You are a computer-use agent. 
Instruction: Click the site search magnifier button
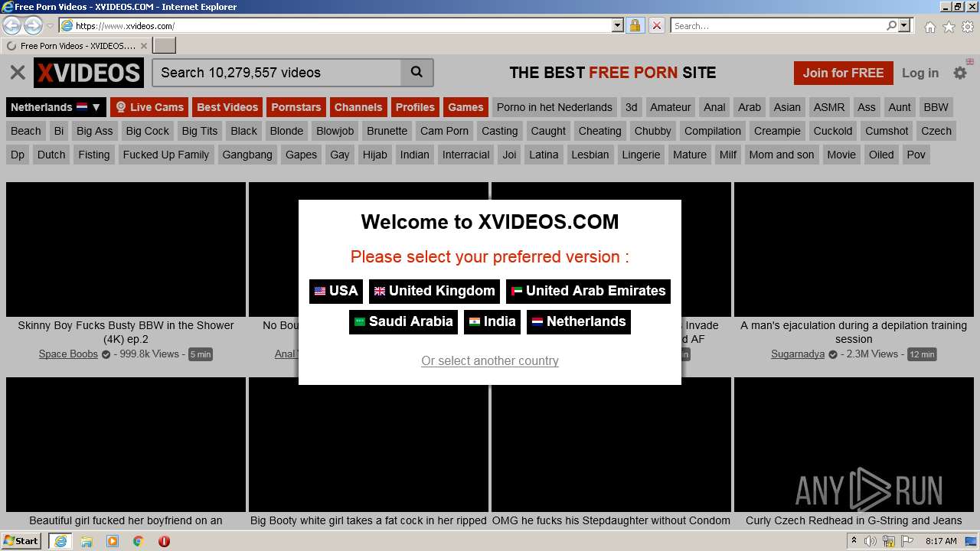point(416,73)
